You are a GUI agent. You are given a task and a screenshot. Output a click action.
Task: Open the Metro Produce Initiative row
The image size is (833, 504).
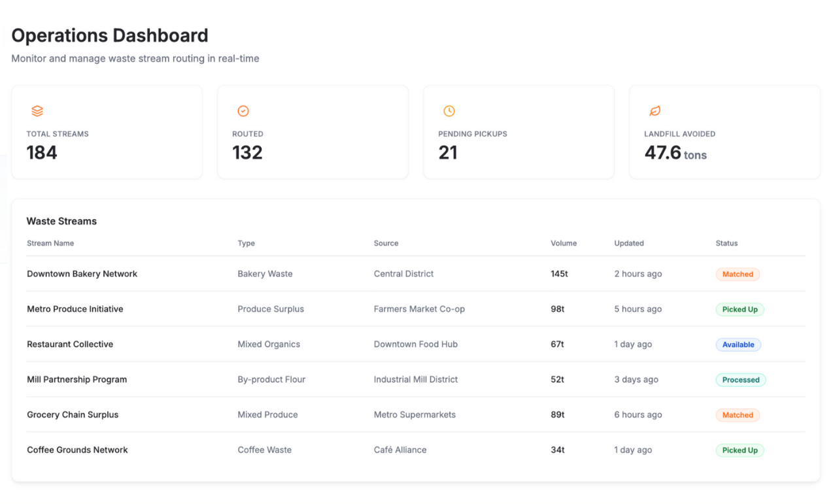tap(75, 309)
